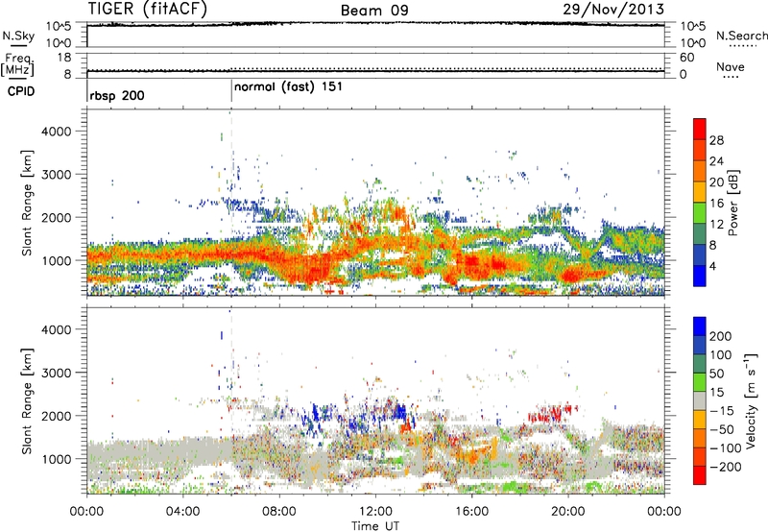Click the red bottom segment of Velocity colorbar
The image size is (768, 532).
(700, 475)
